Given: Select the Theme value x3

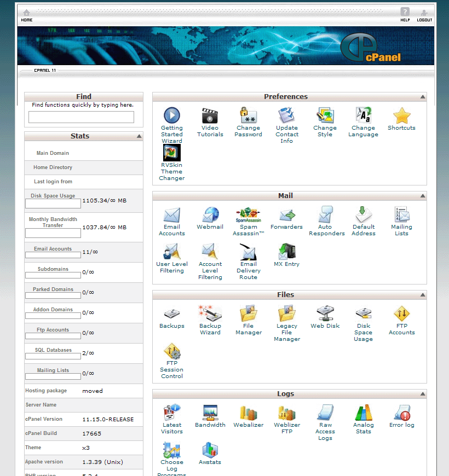Looking at the screenshot, I should point(86,448).
